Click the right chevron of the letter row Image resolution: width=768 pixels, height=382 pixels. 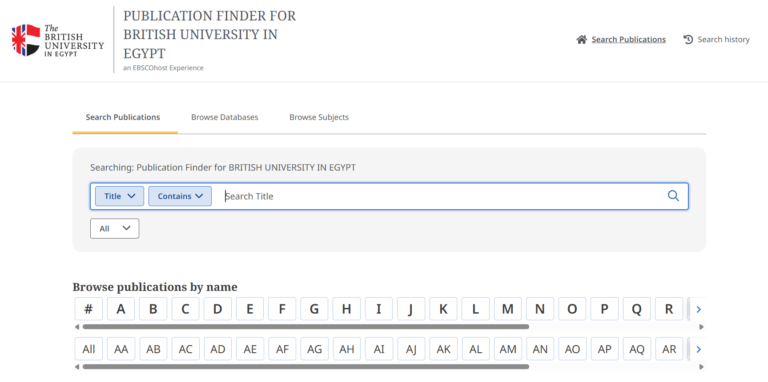click(699, 309)
